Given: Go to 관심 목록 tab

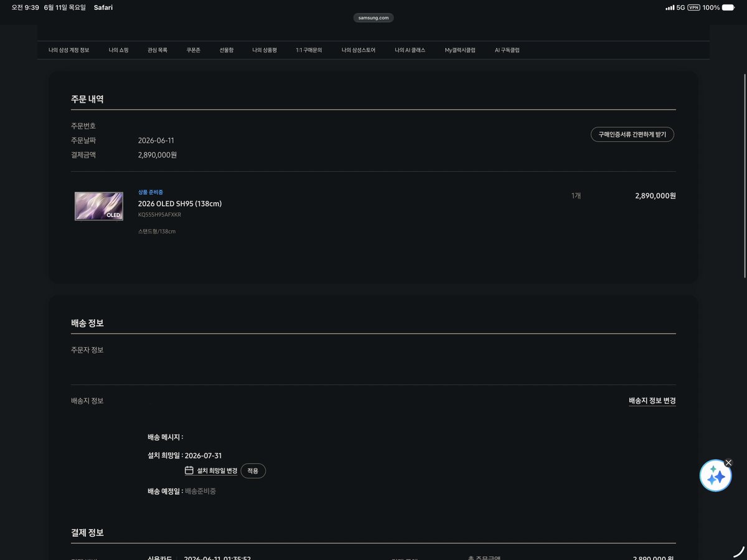Looking at the screenshot, I should 157,50.
